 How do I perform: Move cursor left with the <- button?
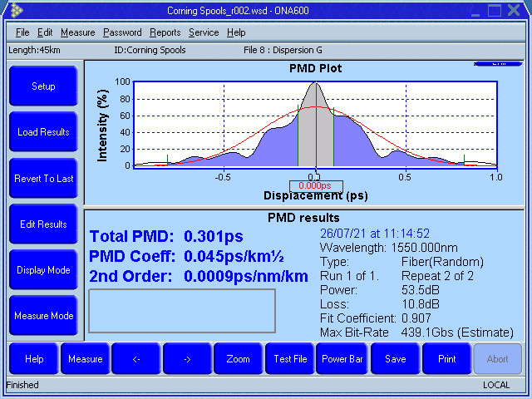click(136, 359)
